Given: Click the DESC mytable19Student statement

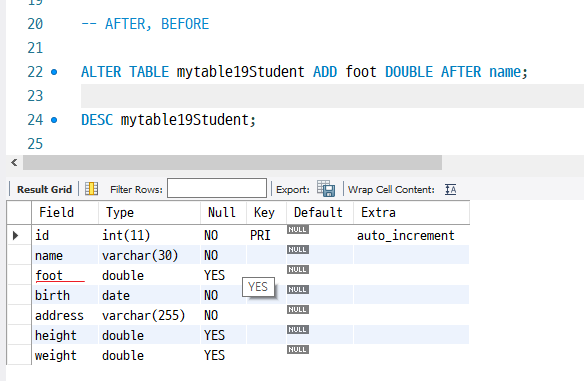Looking at the screenshot, I should point(168,120).
